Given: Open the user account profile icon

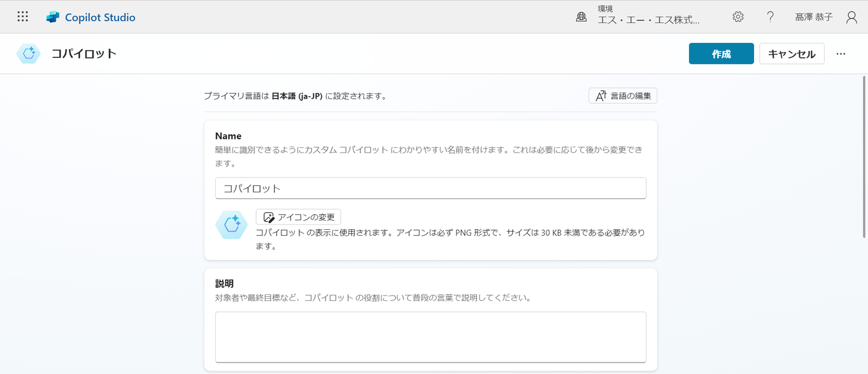Looking at the screenshot, I should coord(851,17).
